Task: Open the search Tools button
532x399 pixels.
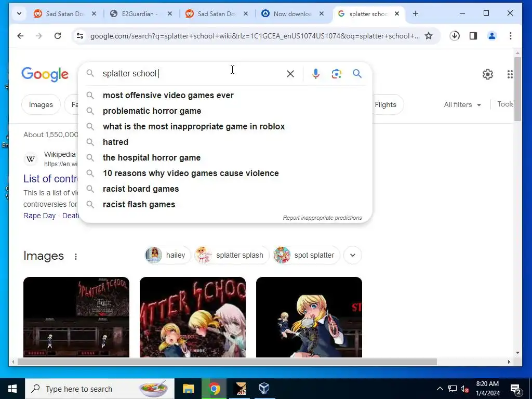Action: (x=506, y=104)
